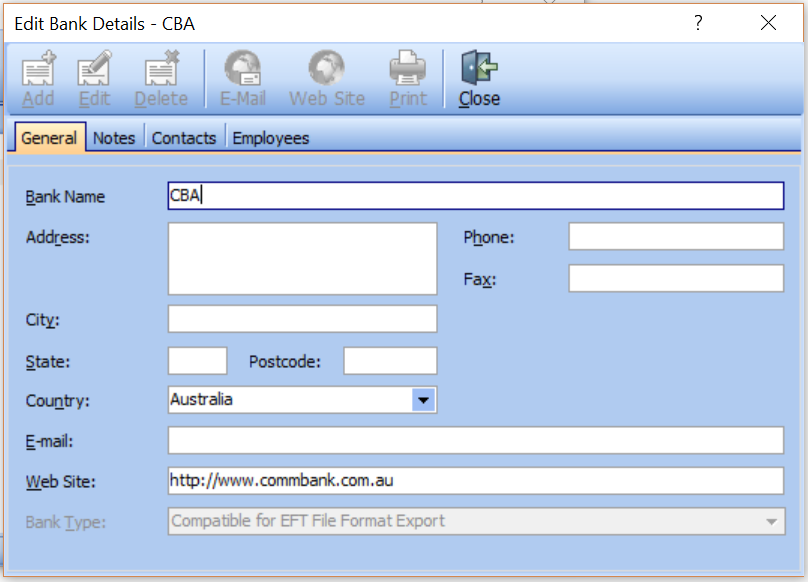Click the question mark help button
The image size is (808, 582).
(x=698, y=23)
